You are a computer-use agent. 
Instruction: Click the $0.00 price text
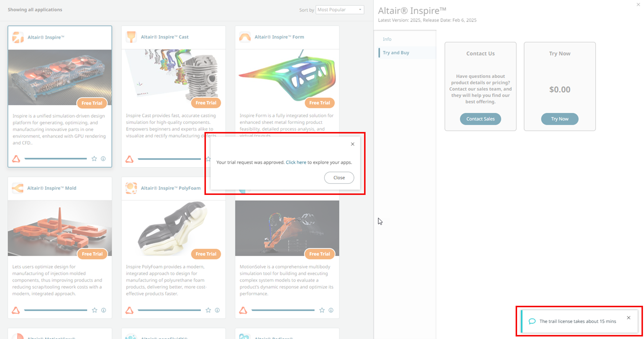click(x=559, y=90)
